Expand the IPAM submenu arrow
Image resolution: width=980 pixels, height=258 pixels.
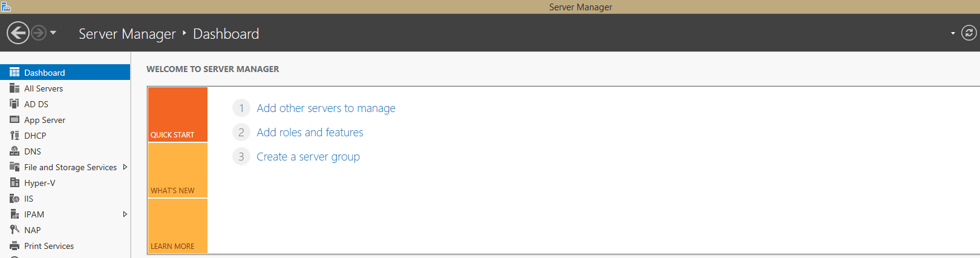pos(125,214)
